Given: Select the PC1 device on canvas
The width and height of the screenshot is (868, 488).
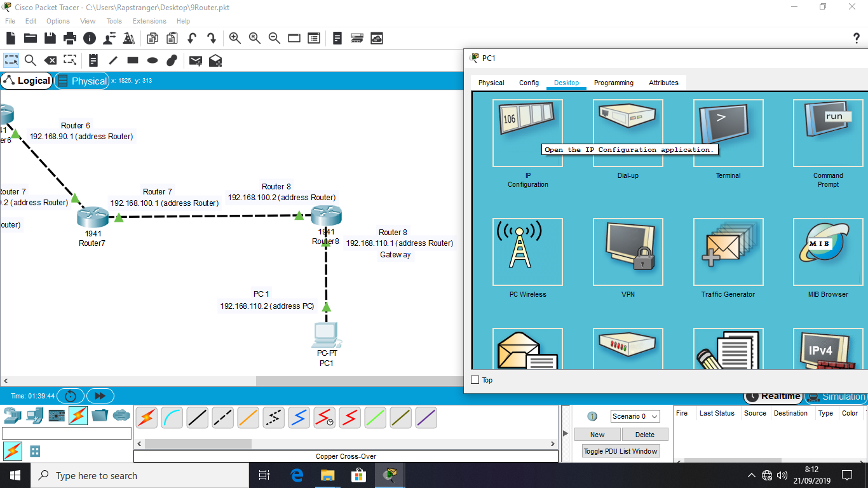Looking at the screenshot, I should (x=326, y=335).
